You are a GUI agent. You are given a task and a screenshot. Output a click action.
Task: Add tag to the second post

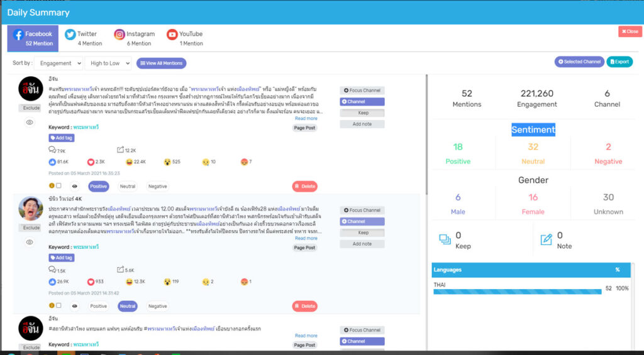62,258
